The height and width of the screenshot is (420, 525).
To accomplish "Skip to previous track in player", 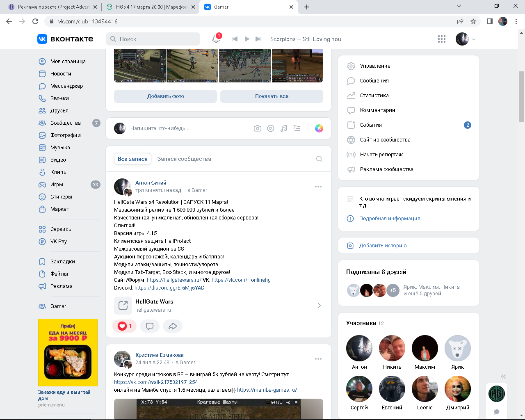I will click(235, 39).
